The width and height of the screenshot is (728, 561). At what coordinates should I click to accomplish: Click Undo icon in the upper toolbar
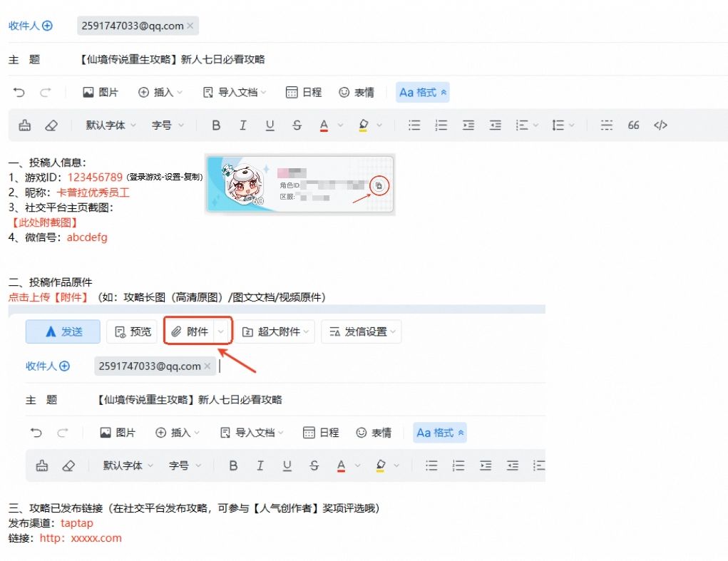pos(19,93)
